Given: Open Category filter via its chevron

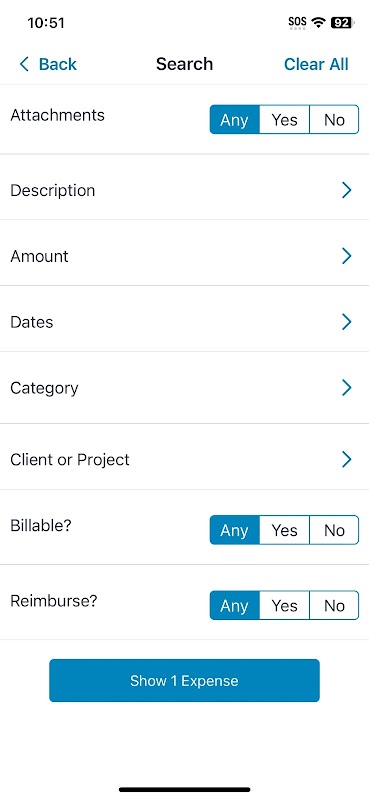Looking at the screenshot, I should click(347, 388).
